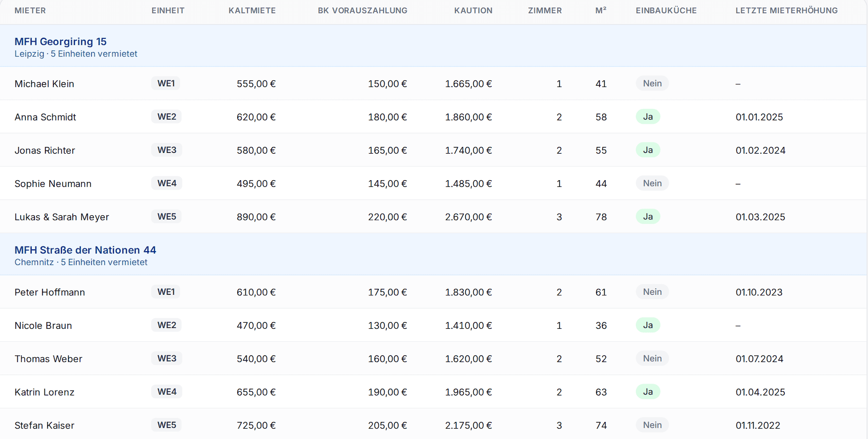This screenshot has width=868, height=439.
Task: Click BK prepayment 190,00 €
Action: [x=388, y=392]
